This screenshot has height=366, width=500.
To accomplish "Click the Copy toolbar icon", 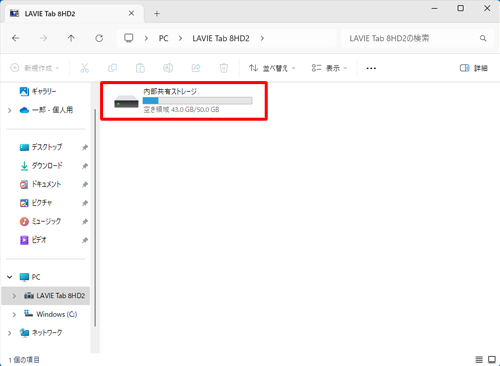I will (x=112, y=68).
